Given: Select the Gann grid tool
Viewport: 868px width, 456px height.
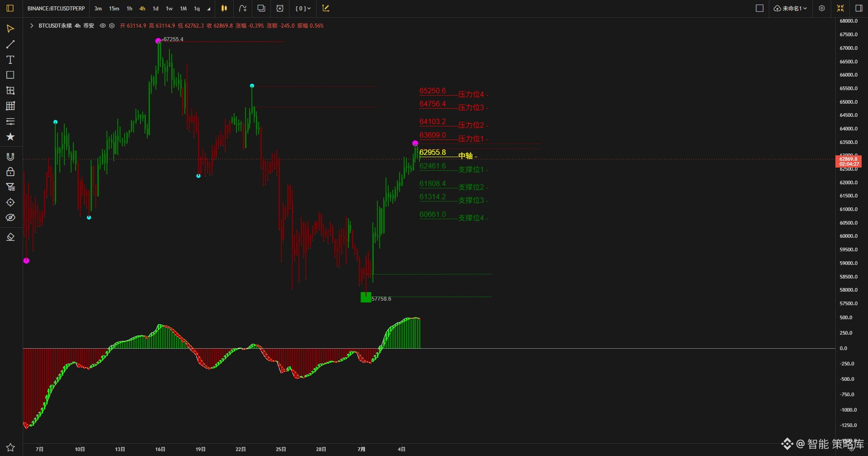Looking at the screenshot, I should [10, 106].
